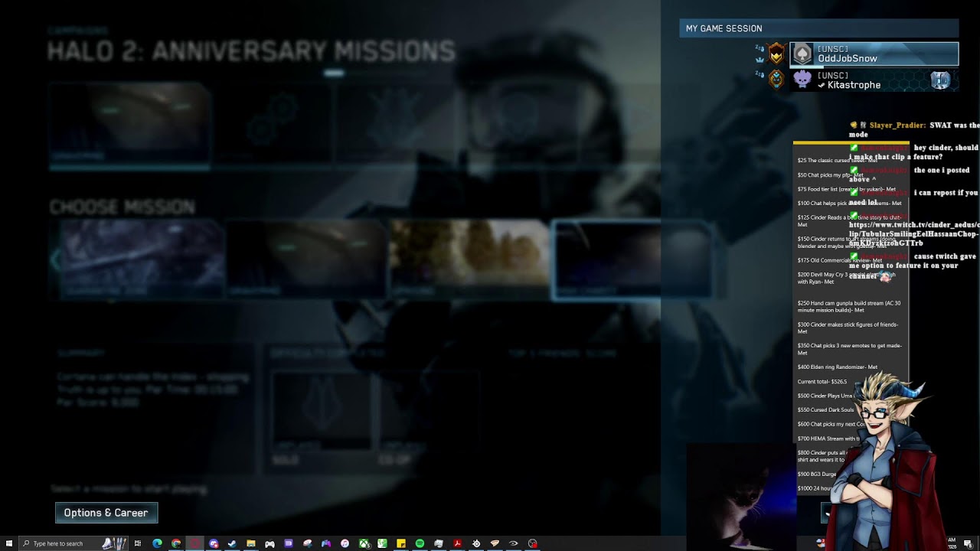The height and width of the screenshot is (551, 980).
Task: Select the second mission thumbnail with green lights
Action: point(306,259)
